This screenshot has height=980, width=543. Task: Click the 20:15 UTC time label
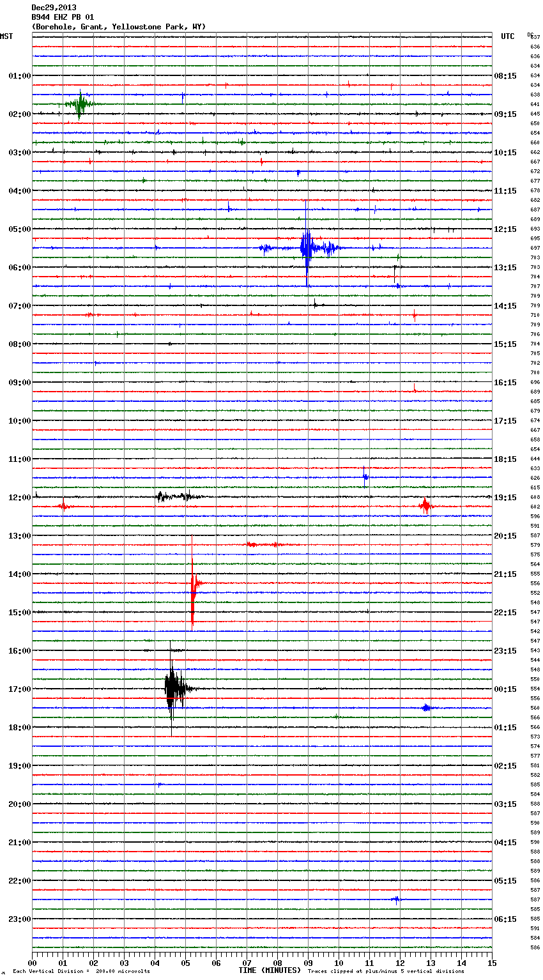(x=505, y=536)
